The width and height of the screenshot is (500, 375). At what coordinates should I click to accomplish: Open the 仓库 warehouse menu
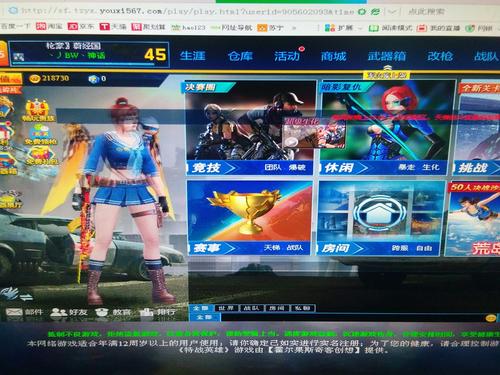click(240, 56)
